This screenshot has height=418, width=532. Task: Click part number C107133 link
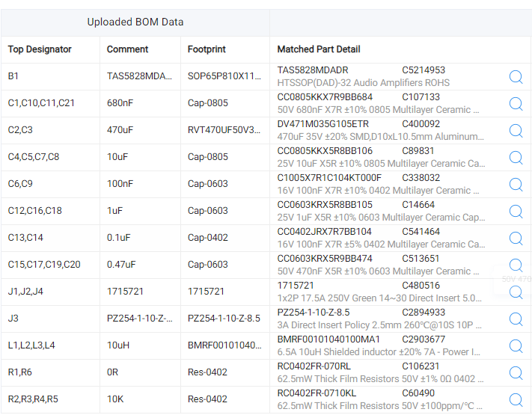click(421, 97)
